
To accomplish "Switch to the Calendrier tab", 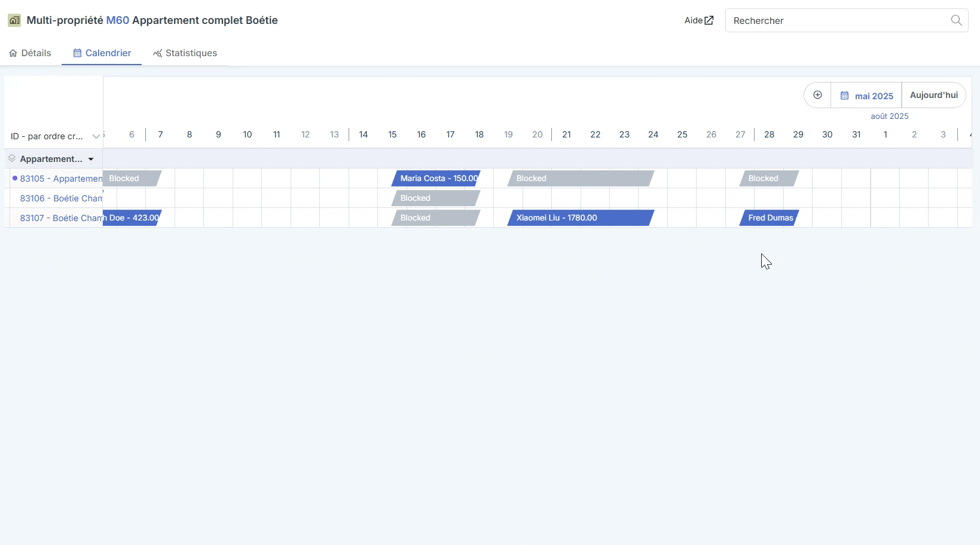I will point(102,53).
